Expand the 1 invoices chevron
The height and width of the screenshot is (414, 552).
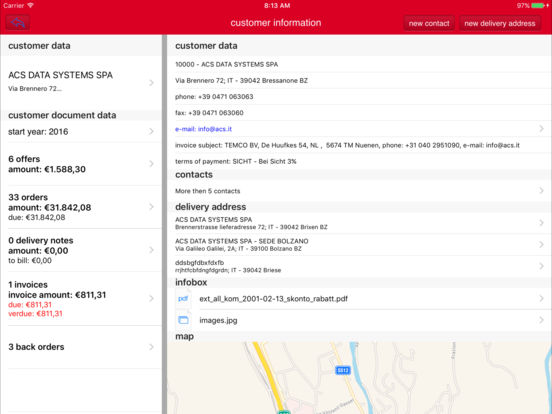pyautogui.click(x=151, y=298)
